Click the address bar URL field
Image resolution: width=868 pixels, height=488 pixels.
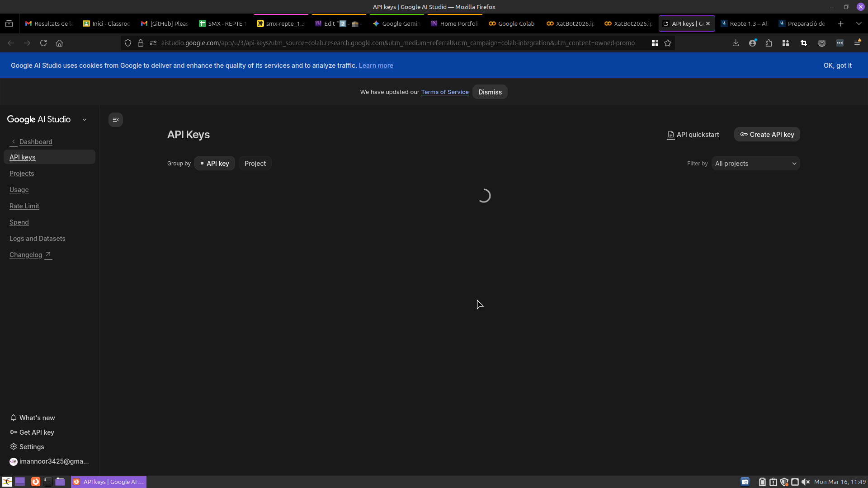click(x=398, y=43)
